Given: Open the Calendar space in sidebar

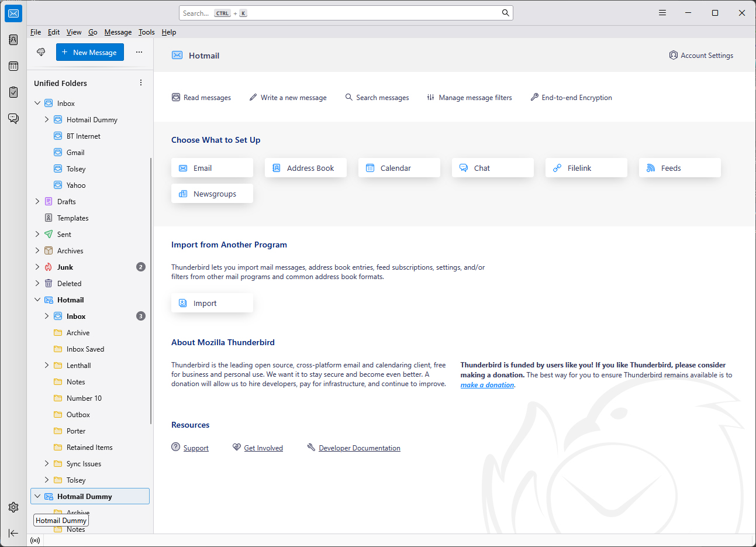Looking at the screenshot, I should pyautogui.click(x=13, y=66).
